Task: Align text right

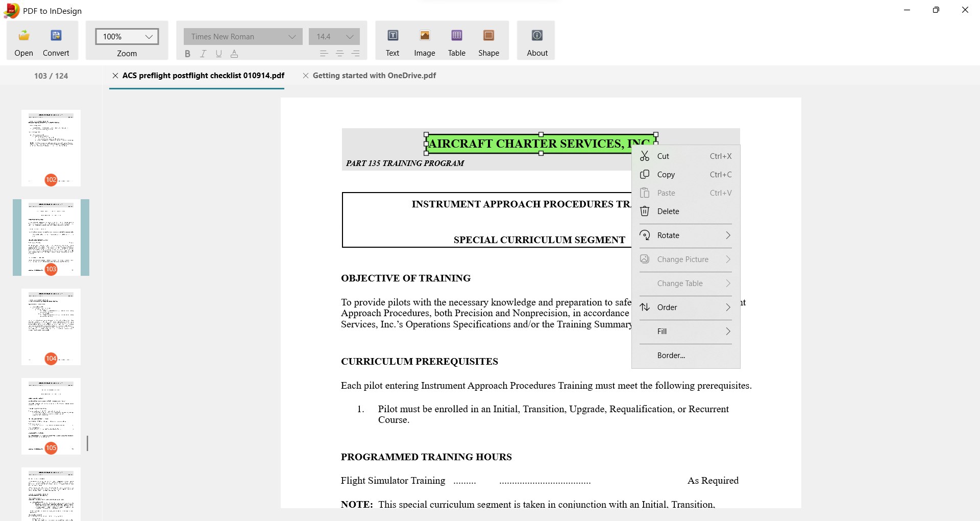Action: (356, 54)
